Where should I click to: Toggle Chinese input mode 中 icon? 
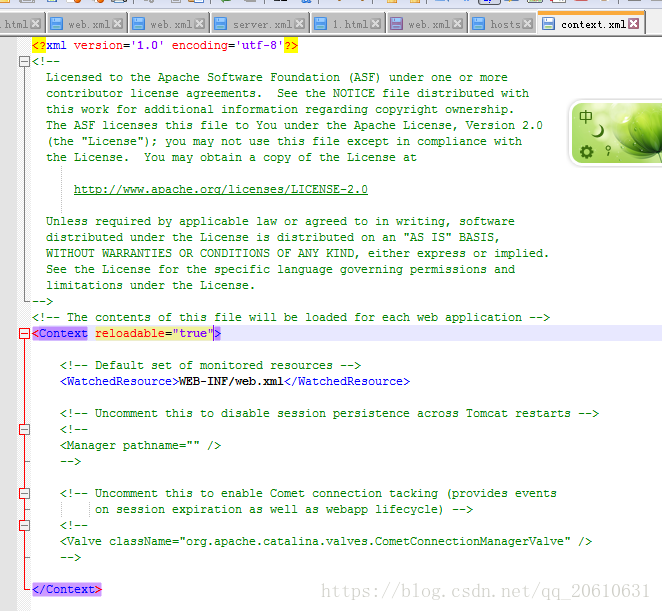click(x=586, y=117)
